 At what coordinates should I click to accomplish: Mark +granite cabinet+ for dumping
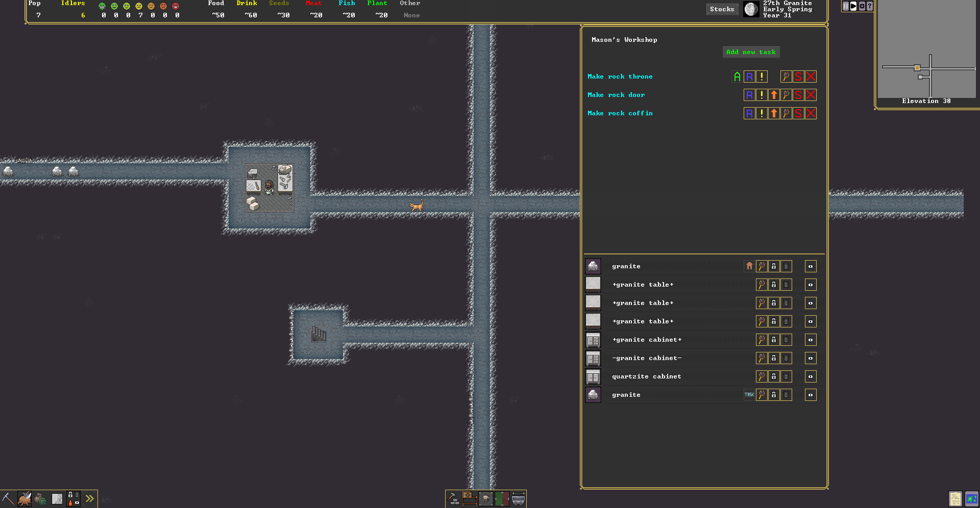pos(786,340)
